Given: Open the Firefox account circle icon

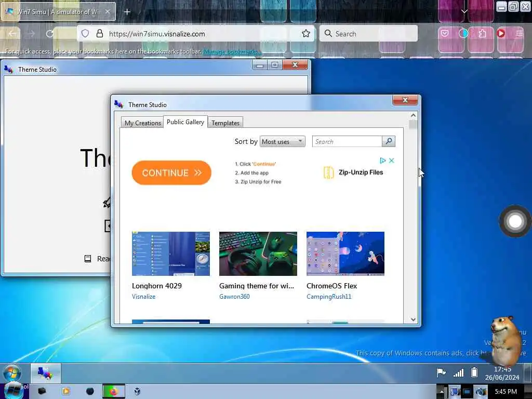Looking at the screenshot, I should (x=463, y=33).
